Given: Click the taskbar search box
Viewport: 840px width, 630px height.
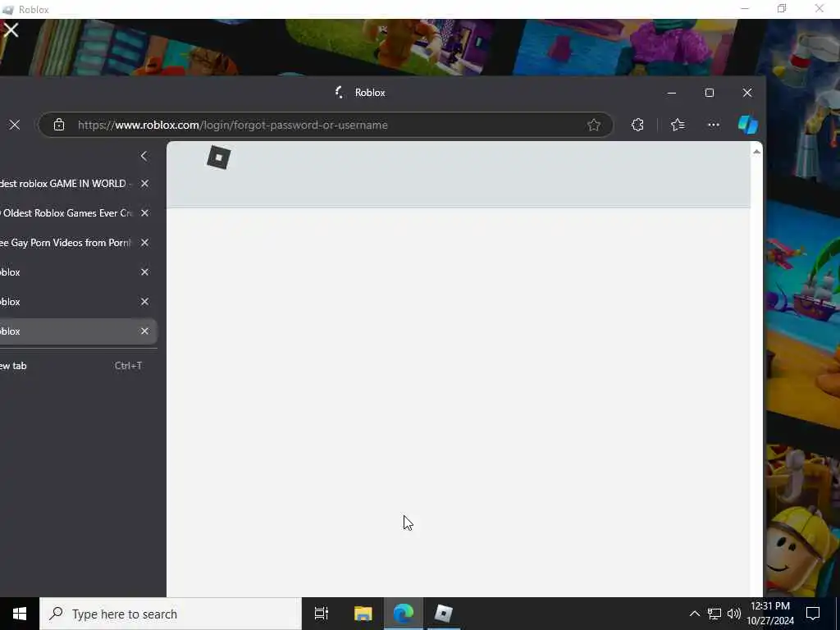Looking at the screenshot, I should [171, 614].
